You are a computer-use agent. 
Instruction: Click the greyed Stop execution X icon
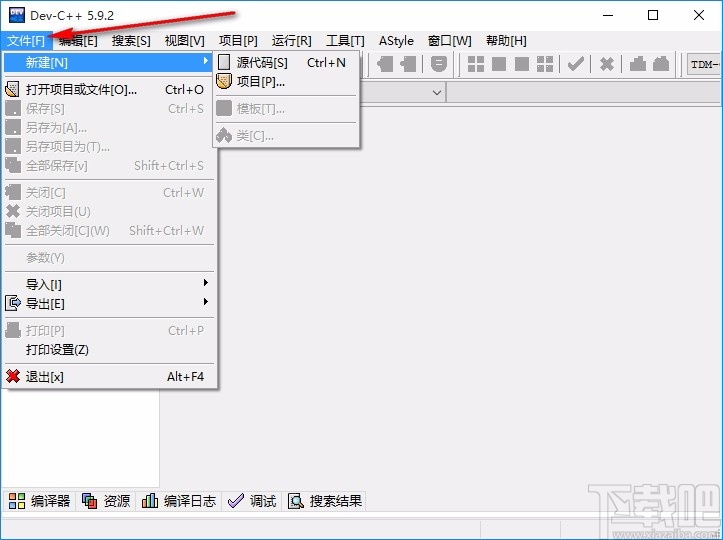[x=607, y=64]
